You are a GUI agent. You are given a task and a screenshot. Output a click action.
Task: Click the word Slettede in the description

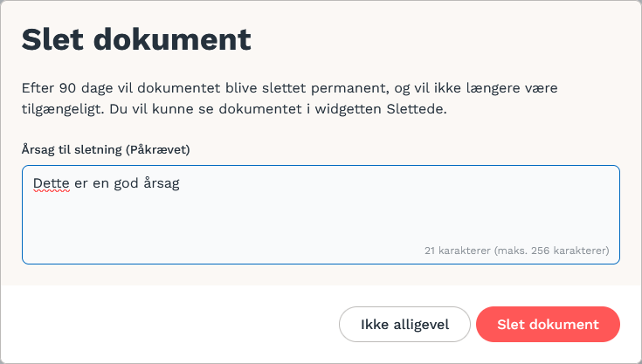coord(417,109)
